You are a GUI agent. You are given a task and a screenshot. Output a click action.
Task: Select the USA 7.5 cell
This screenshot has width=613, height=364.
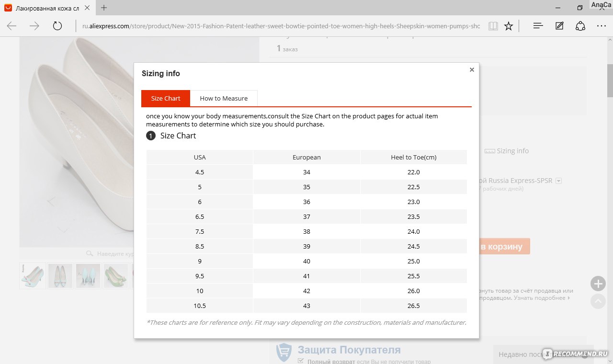[x=200, y=231]
